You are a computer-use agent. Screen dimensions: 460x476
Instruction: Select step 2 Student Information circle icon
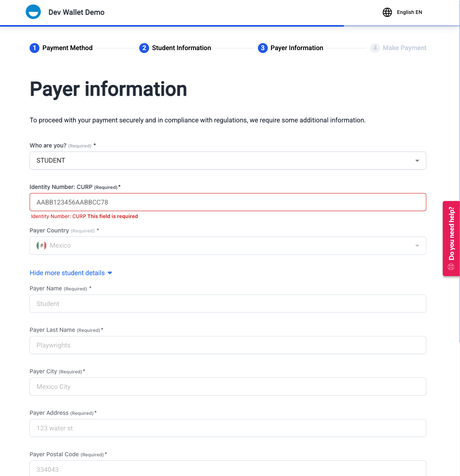[144, 48]
